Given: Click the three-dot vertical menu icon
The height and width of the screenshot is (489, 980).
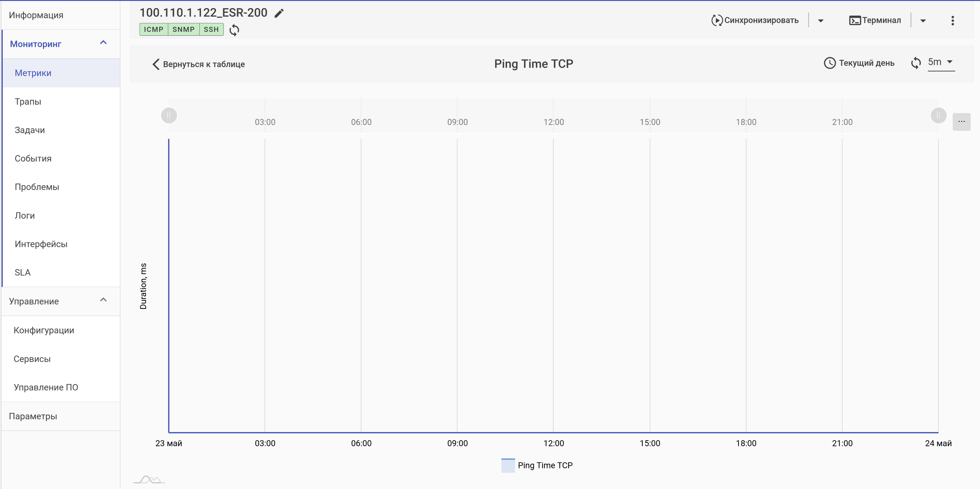Looking at the screenshot, I should tap(952, 21).
